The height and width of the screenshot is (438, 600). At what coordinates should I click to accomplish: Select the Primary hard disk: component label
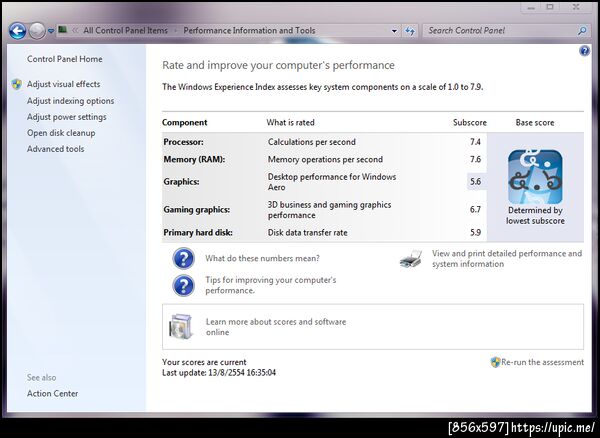pos(198,233)
